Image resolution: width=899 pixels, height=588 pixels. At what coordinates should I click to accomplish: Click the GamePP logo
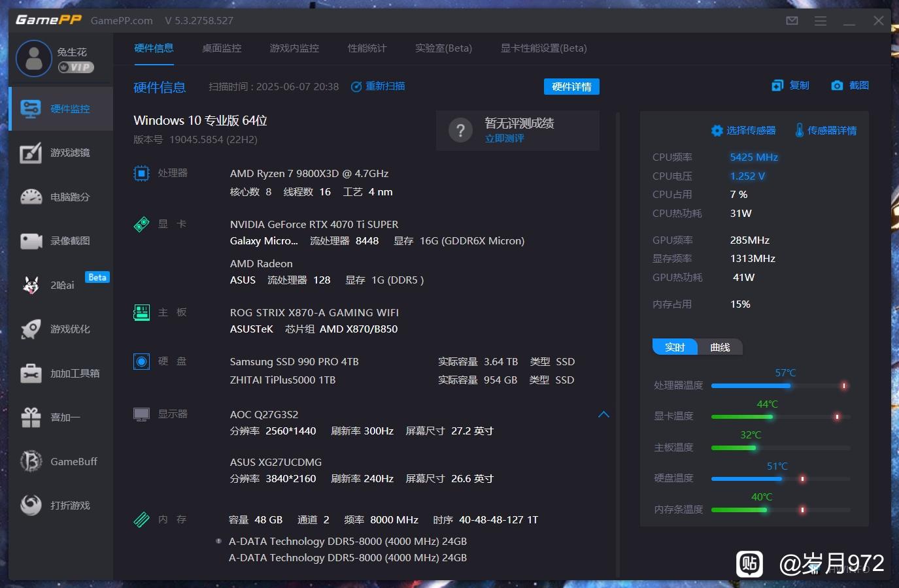[48, 20]
